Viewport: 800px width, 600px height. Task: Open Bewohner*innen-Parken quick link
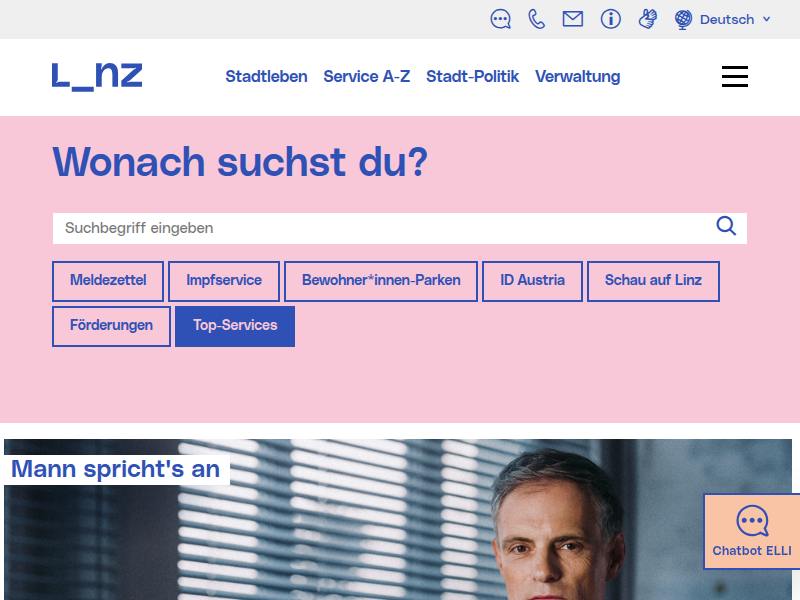(381, 281)
